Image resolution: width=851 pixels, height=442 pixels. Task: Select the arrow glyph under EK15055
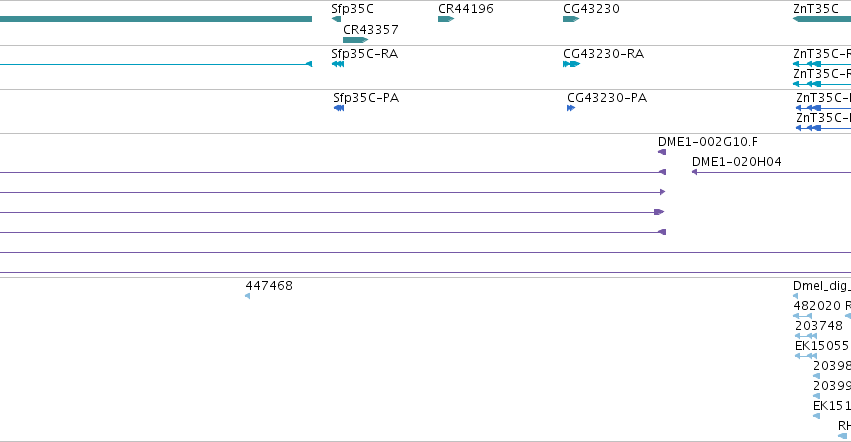click(806, 356)
